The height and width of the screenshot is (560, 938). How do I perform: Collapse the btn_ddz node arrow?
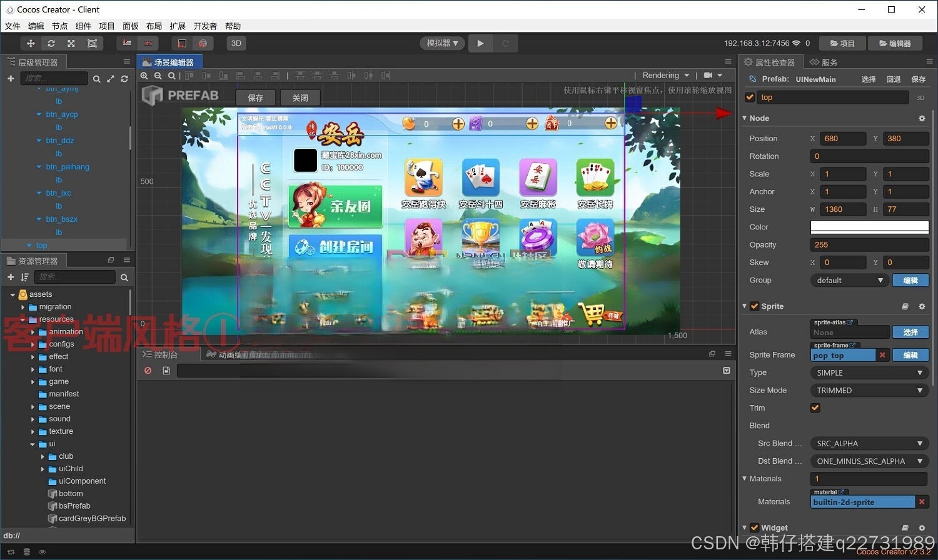[x=39, y=141]
